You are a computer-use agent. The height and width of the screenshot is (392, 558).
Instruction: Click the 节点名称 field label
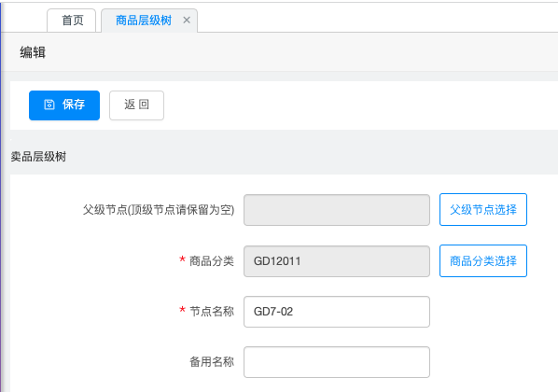212,312
